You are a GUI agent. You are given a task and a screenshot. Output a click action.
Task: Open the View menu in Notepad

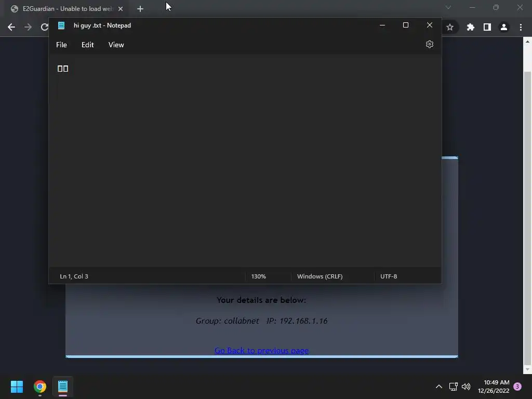[x=116, y=45]
